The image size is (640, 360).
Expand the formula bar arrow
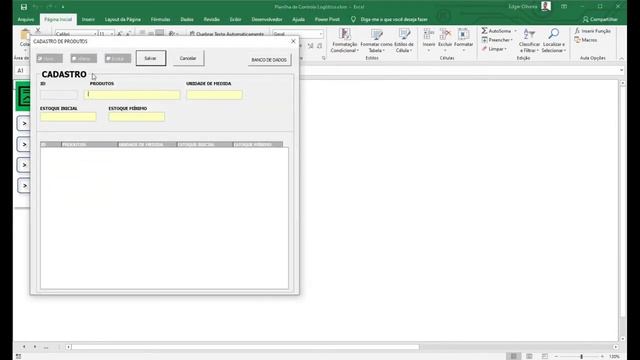click(622, 70)
